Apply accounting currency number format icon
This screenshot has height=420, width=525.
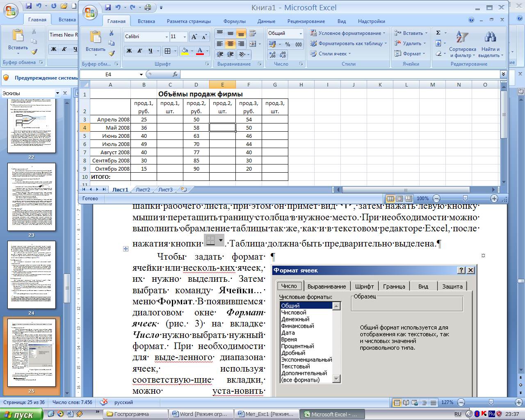[x=272, y=44]
